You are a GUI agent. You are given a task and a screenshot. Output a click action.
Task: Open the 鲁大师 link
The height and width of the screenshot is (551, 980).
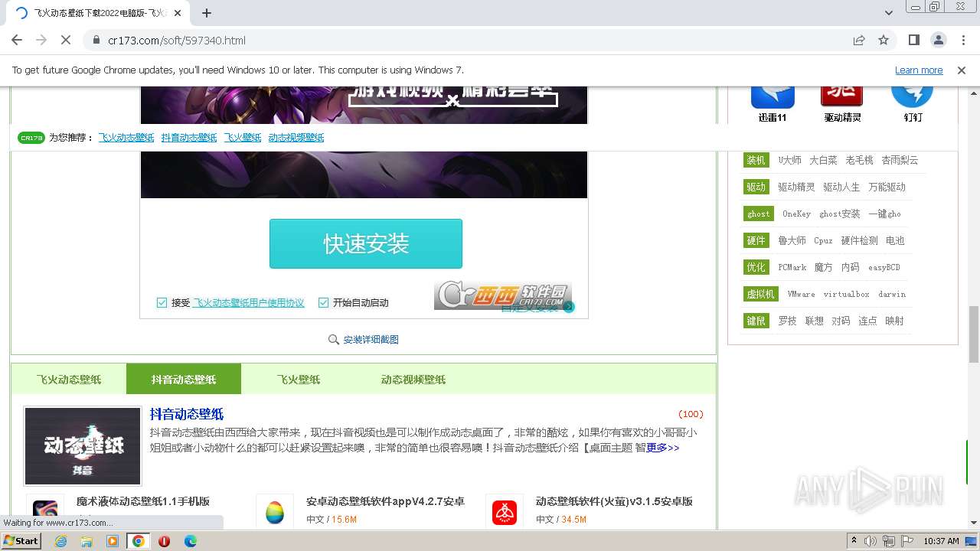pos(792,240)
